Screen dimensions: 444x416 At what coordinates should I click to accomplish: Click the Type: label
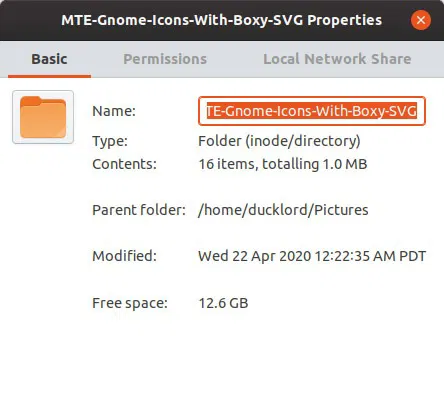pos(110,141)
